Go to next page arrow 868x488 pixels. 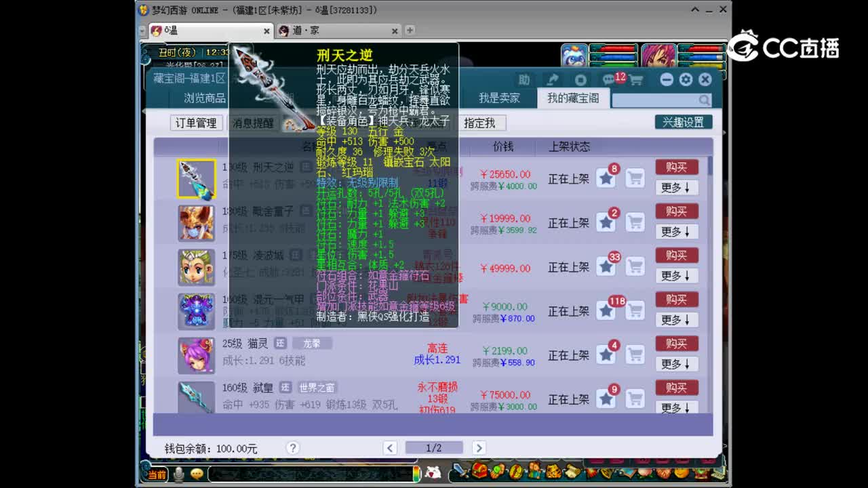tap(479, 448)
